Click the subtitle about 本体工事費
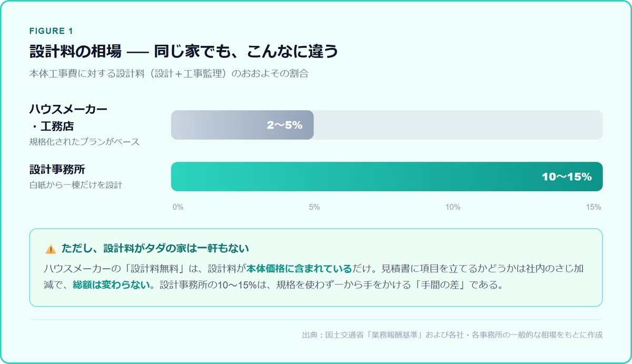 (x=169, y=74)
